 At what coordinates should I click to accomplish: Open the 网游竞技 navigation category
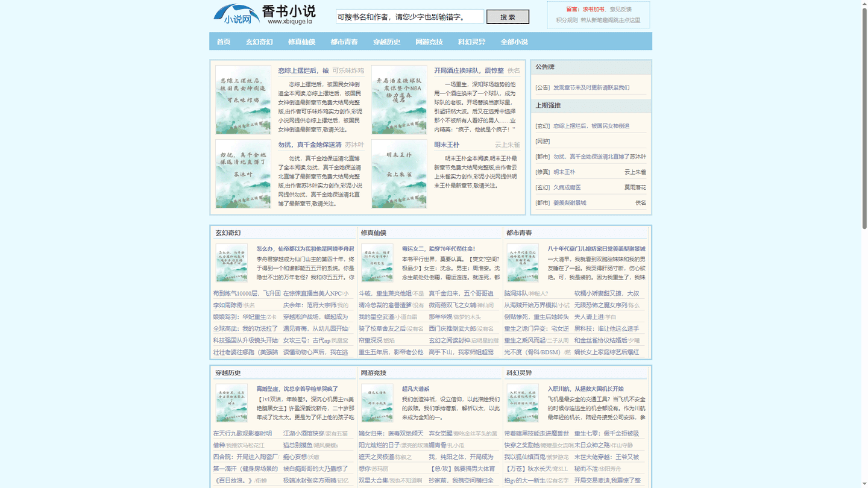coord(429,42)
